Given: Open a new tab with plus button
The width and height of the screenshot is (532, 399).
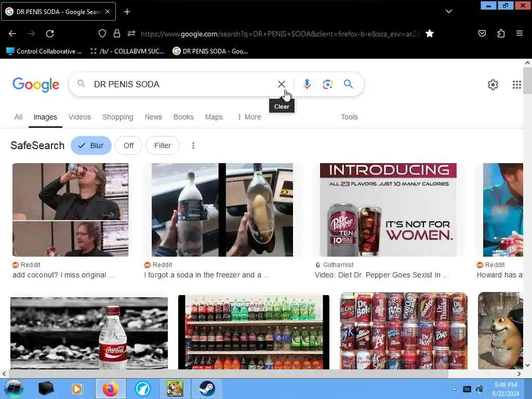Looking at the screenshot, I should [127, 12].
